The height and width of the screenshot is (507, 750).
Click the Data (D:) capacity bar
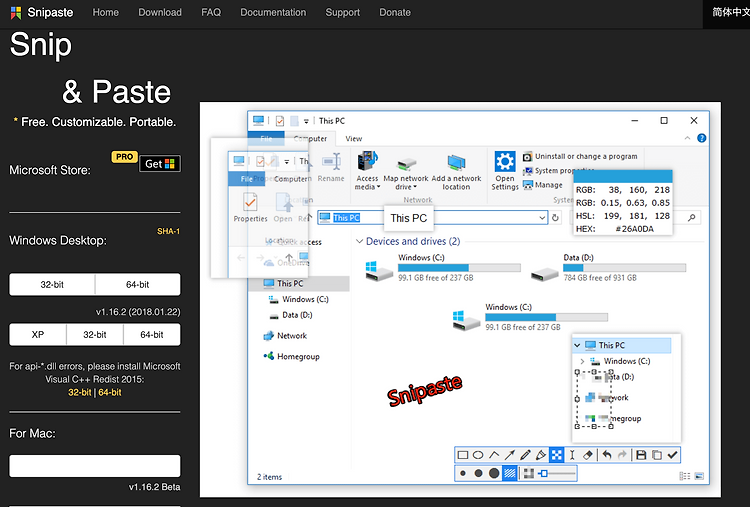624,268
